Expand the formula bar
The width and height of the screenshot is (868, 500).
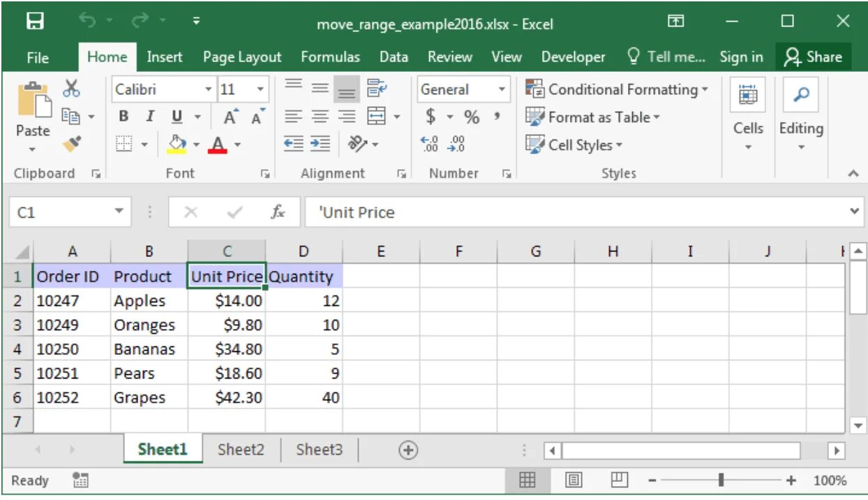click(855, 211)
